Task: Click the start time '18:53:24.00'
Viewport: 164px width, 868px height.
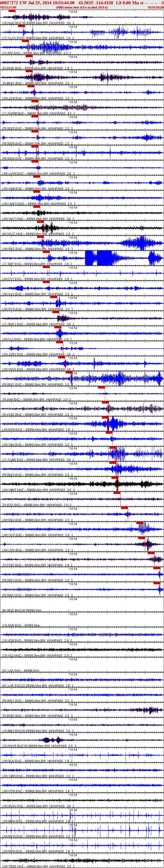Action: click(9, 8)
